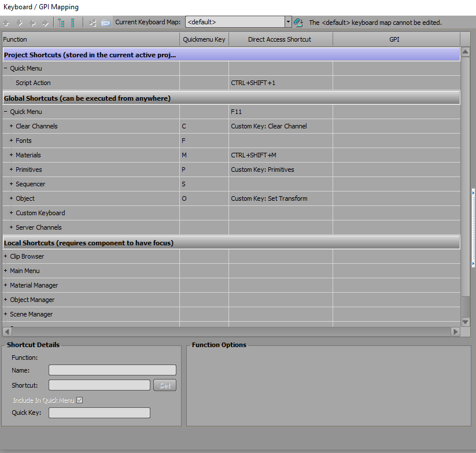Click the horizontal scrollbar right arrow

[455, 332]
